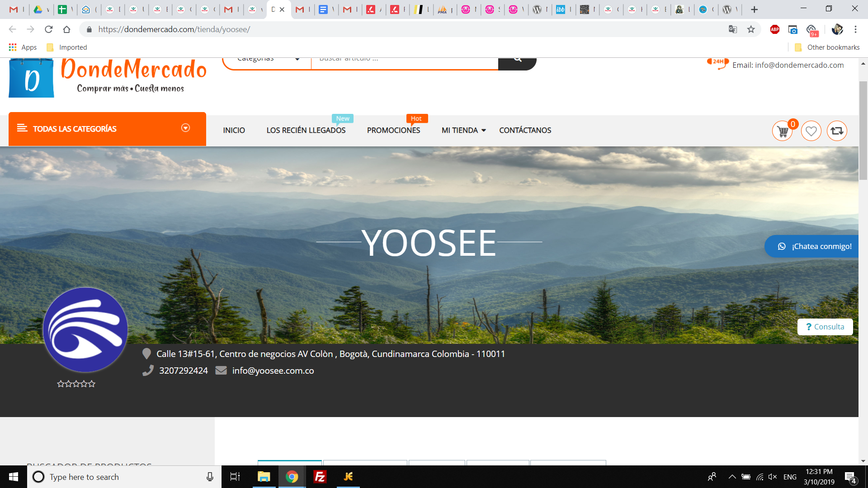Viewport: 868px width, 488px height.
Task: Click the taskbar microphone icon
Action: (x=210, y=477)
